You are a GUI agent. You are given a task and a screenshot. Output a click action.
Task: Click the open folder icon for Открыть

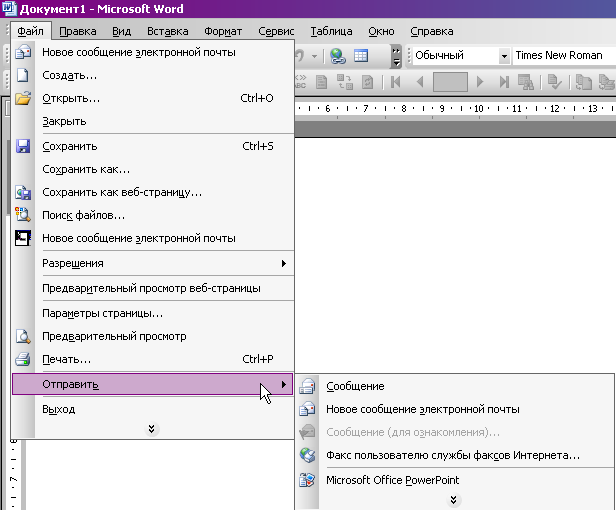point(23,98)
